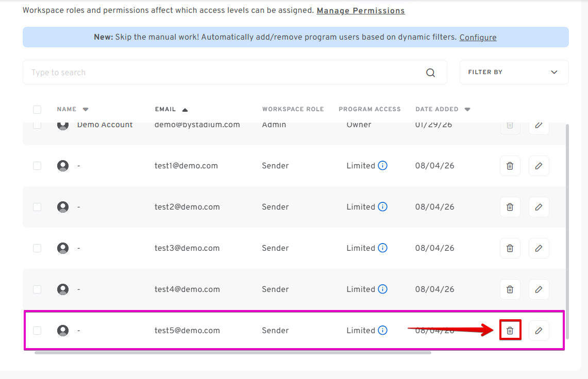Show Limited access info for test1@demo.com
This screenshot has width=588, height=379.
click(x=382, y=165)
